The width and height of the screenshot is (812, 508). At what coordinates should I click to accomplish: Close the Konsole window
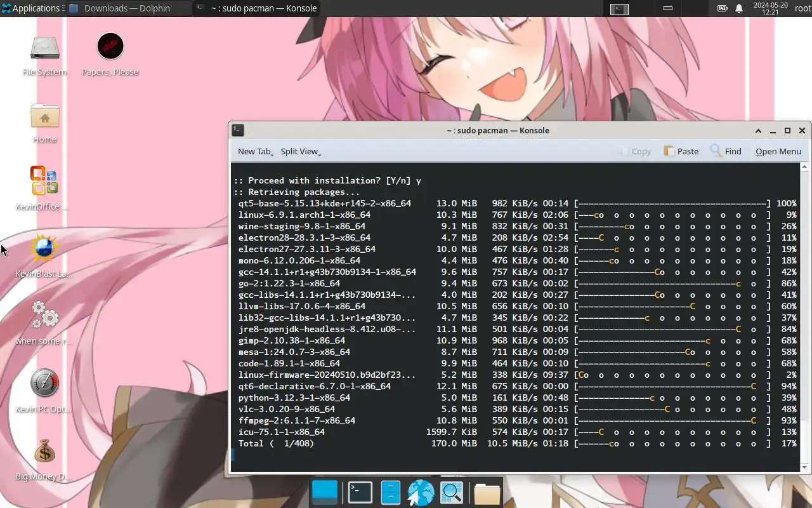[x=802, y=131]
